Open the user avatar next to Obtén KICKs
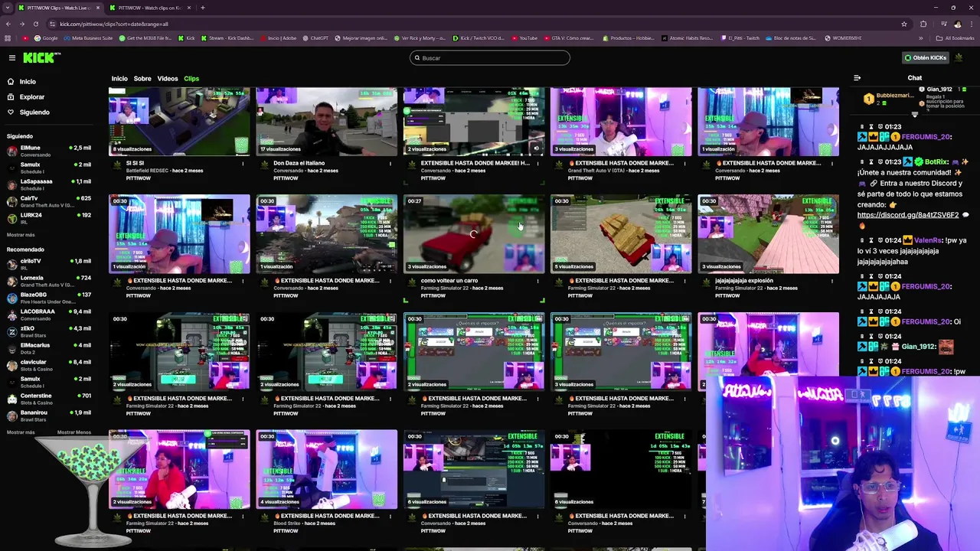980x551 pixels. click(960, 57)
